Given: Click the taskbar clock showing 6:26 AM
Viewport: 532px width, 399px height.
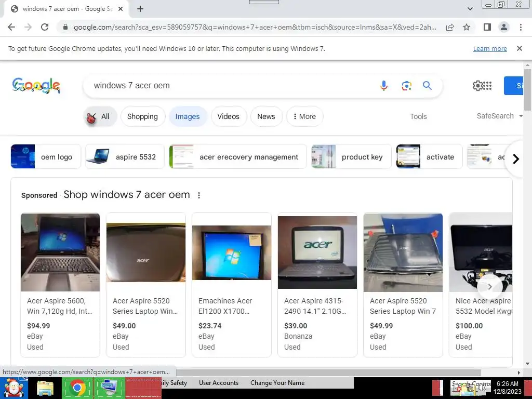Looking at the screenshot, I should pyautogui.click(x=507, y=388).
